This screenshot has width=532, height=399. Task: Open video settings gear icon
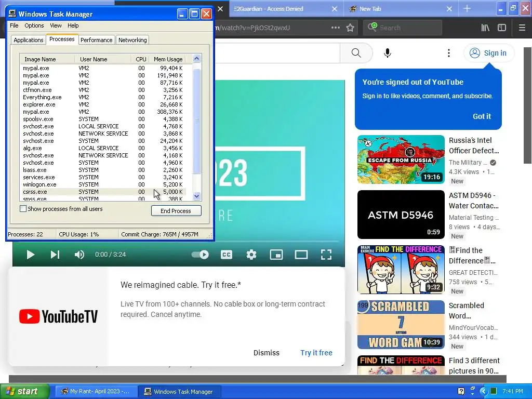(251, 255)
